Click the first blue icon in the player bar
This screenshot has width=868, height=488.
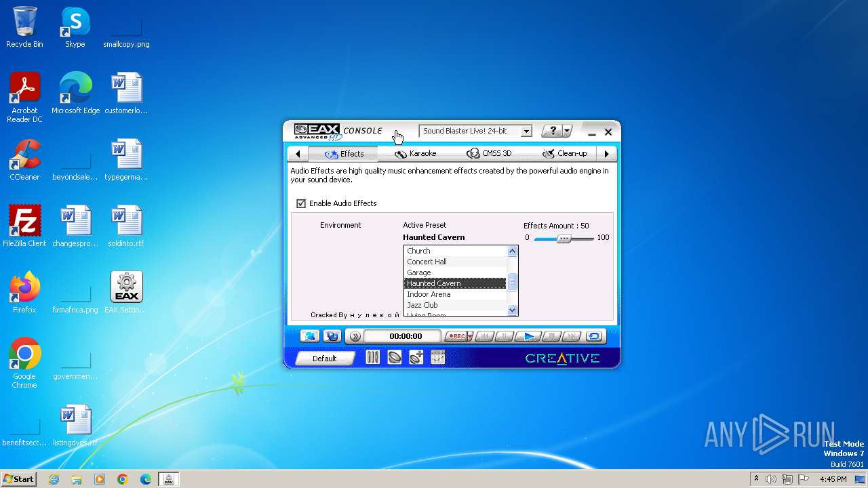[x=310, y=336]
